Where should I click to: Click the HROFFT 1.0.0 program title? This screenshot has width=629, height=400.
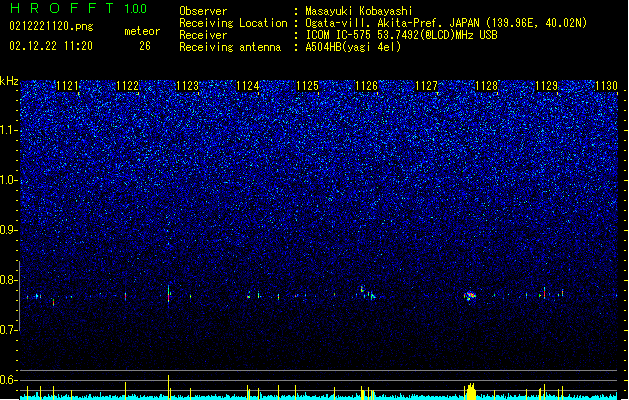pyautogui.click(x=79, y=8)
